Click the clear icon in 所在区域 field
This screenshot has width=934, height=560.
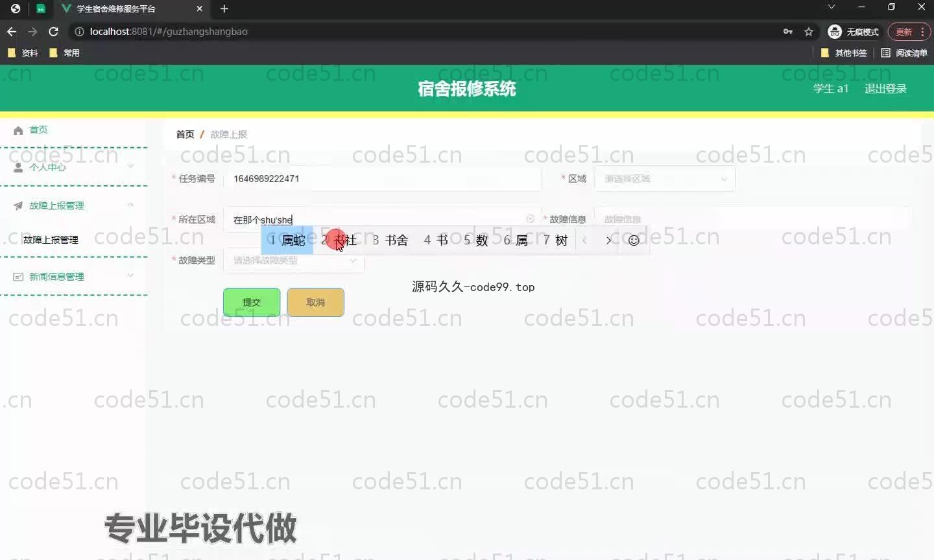click(530, 219)
